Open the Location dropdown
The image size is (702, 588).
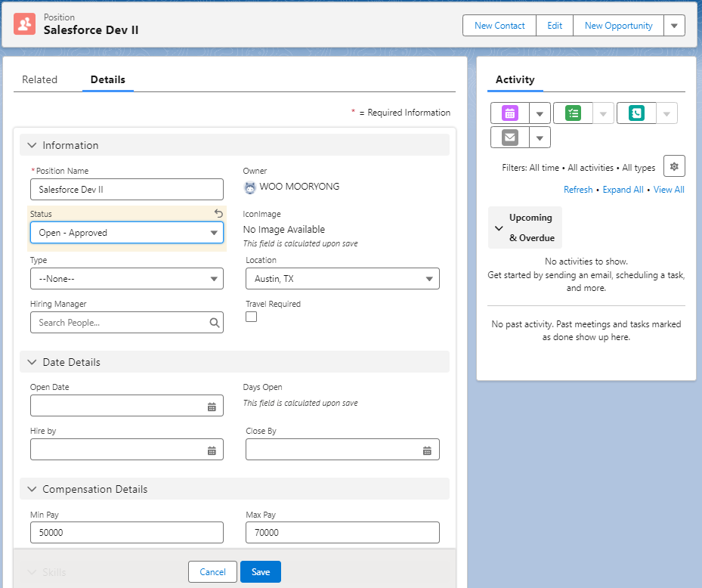click(x=342, y=279)
